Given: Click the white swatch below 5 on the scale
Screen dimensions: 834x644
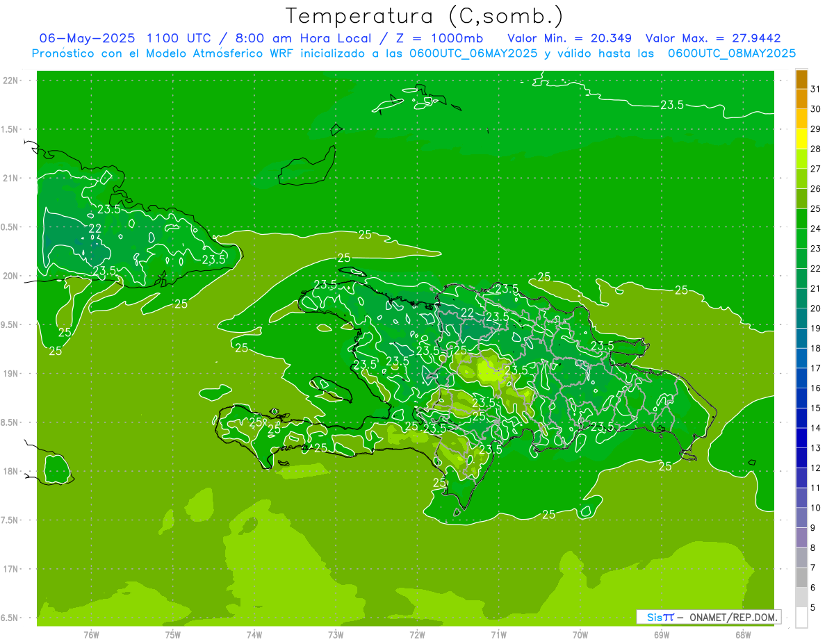Looking at the screenshot, I should (801, 618).
